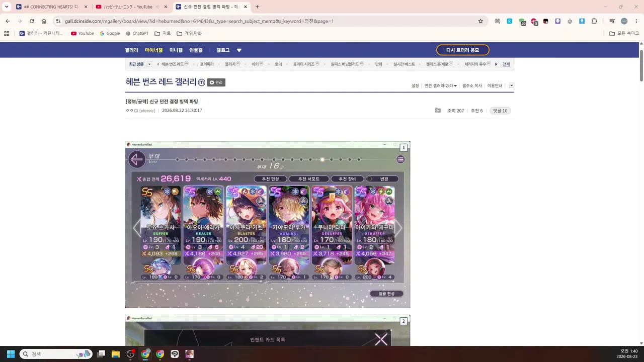Open the Chrome three-dot menu
Image resolution: width=644 pixels, height=362 pixels.
tap(636, 21)
